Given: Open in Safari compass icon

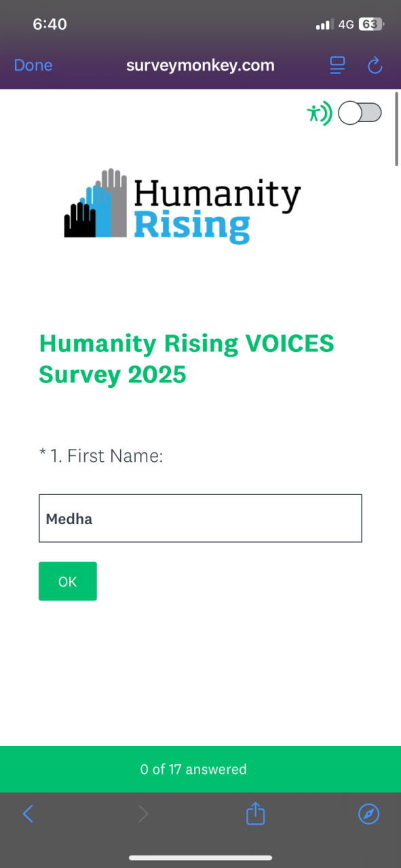Looking at the screenshot, I should coord(368,814).
